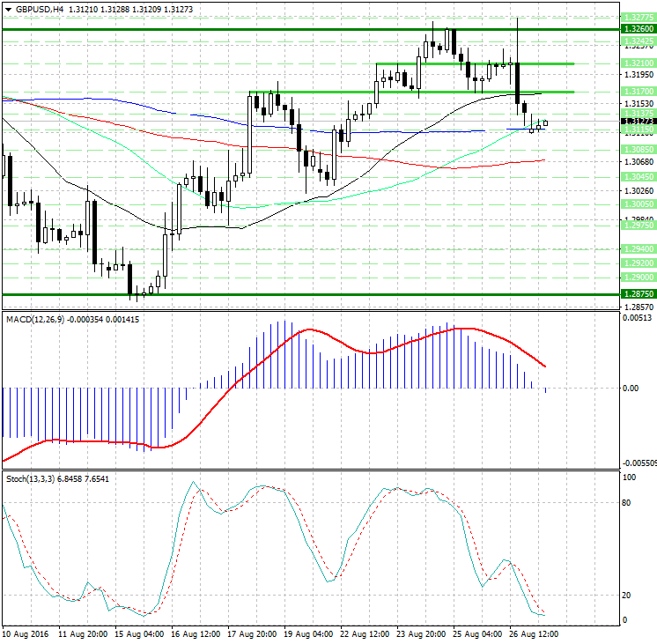This screenshot has height=644, width=657.
Task: Select the 1.29000 price level label
Action: [636, 277]
